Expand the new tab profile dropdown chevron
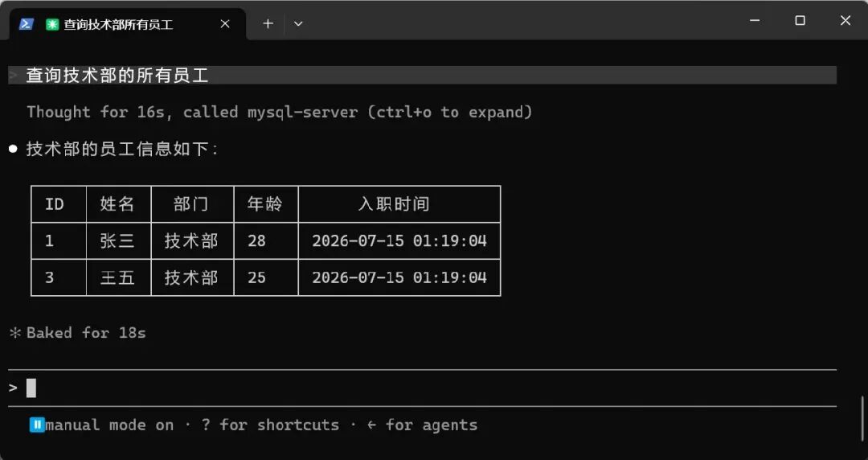This screenshot has height=460, width=868. click(298, 24)
